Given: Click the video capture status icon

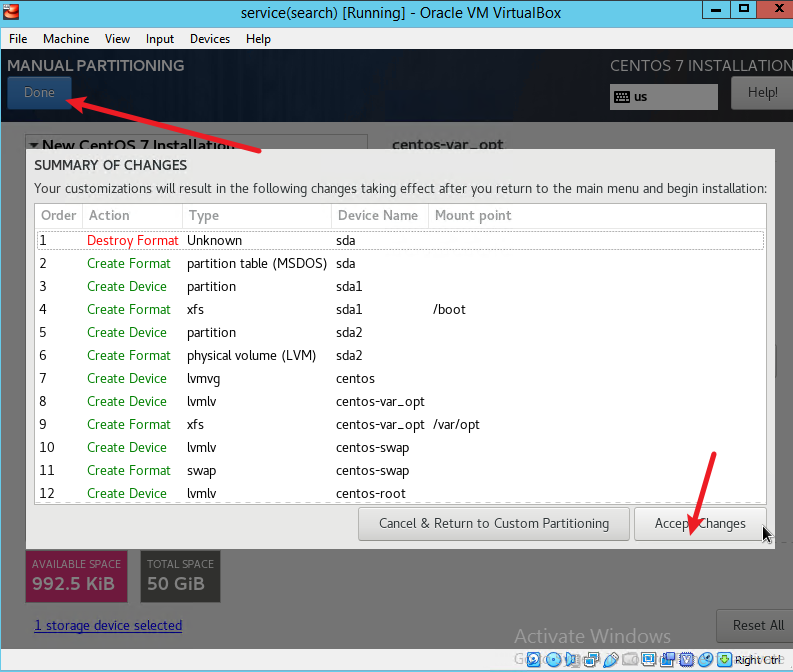Looking at the screenshot, I should click(x=668, y=659).
